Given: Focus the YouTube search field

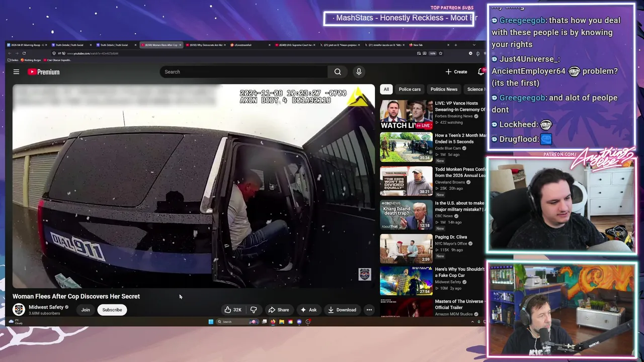Looking at the screenshot, I should click(x=244, y=72).
